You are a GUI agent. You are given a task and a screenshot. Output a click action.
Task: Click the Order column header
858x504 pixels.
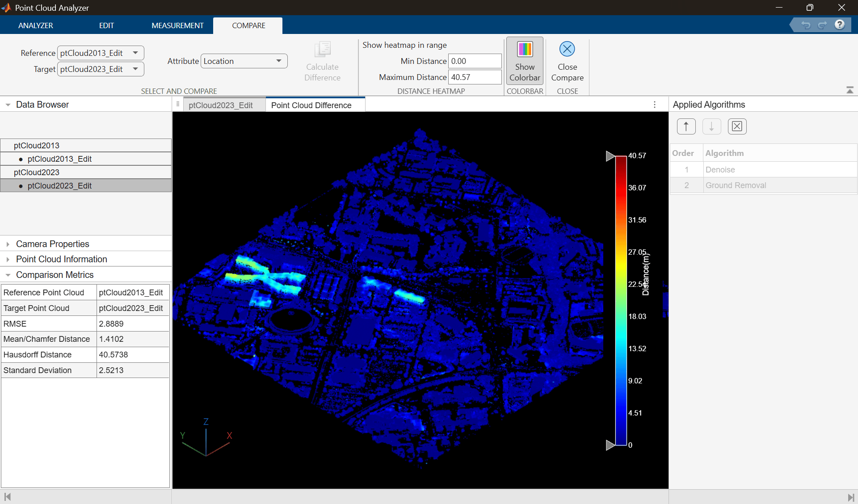[686, 153]
